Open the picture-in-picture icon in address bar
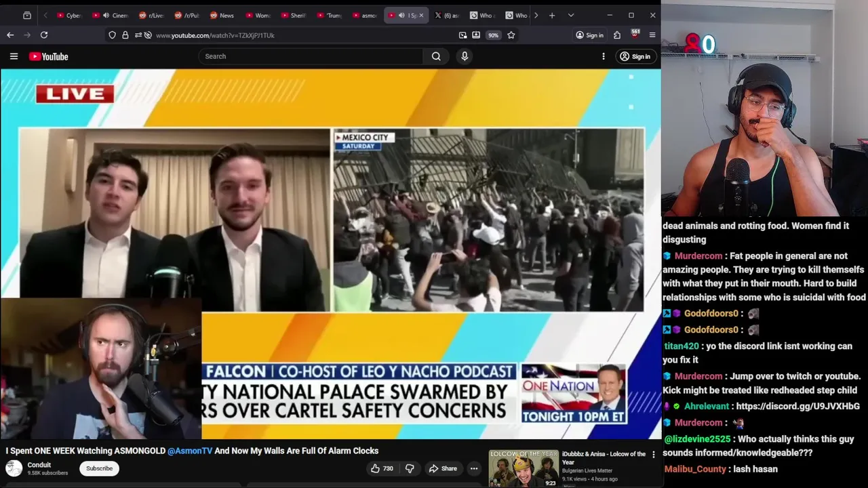 pos(462,35)
